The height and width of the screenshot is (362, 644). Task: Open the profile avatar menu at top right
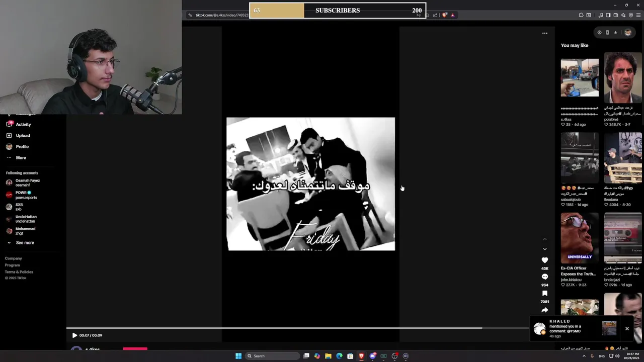627,33
